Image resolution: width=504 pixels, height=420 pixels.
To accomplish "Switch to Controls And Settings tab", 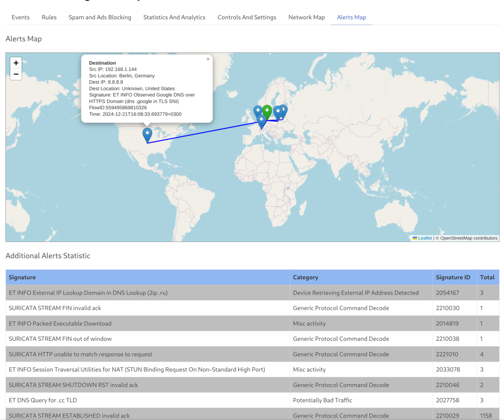I will (247, 17).
